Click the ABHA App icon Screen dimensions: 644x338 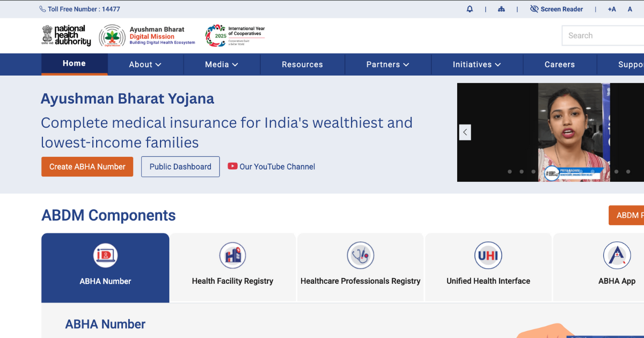tap(617, 255)
